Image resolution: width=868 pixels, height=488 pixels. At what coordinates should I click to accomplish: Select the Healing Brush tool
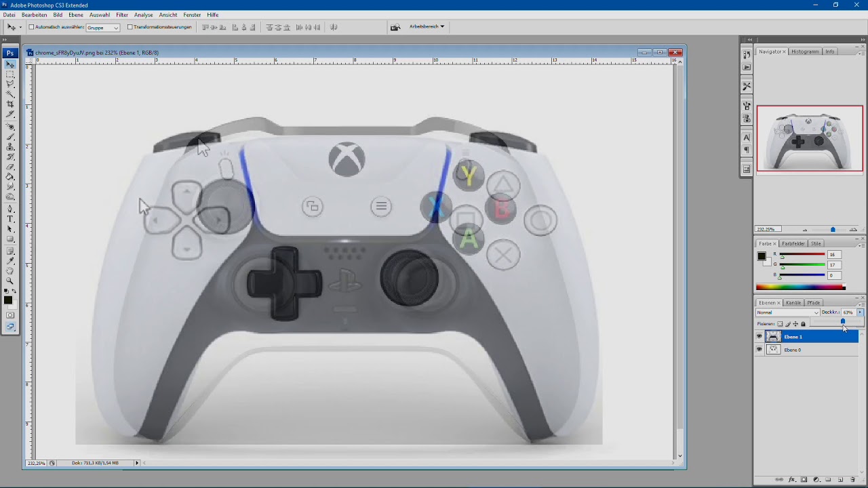point(10,127)
